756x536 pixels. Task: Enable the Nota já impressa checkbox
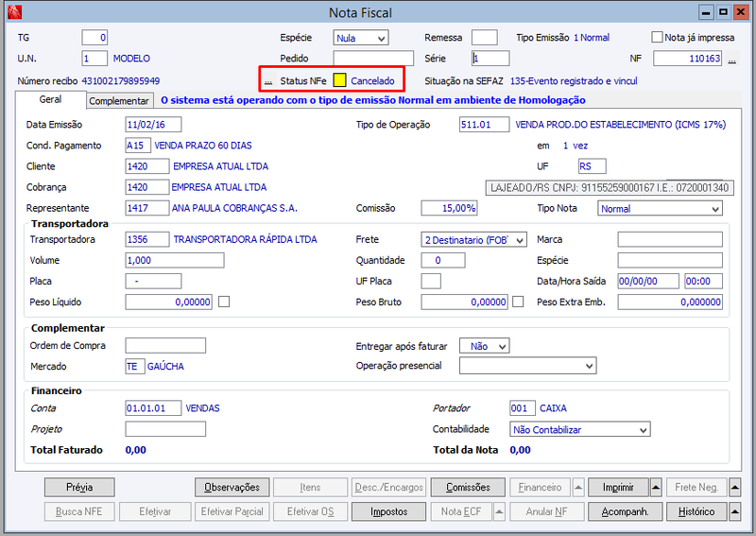657,37
